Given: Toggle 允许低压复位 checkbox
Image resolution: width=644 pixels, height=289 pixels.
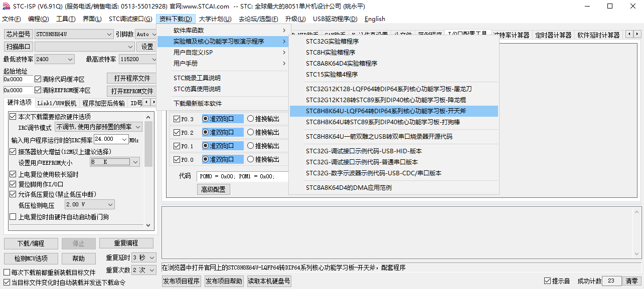Looking at the screenshot, I should 13,194.
